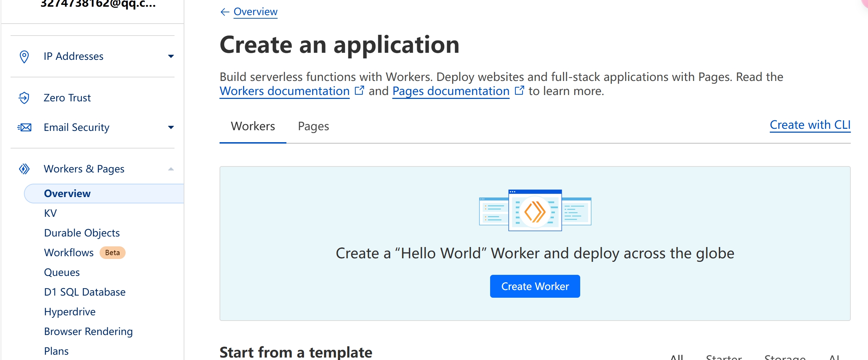868x360 pixels.
Task: Click external link icon after Workers documentation
Action: click(359, 91)
